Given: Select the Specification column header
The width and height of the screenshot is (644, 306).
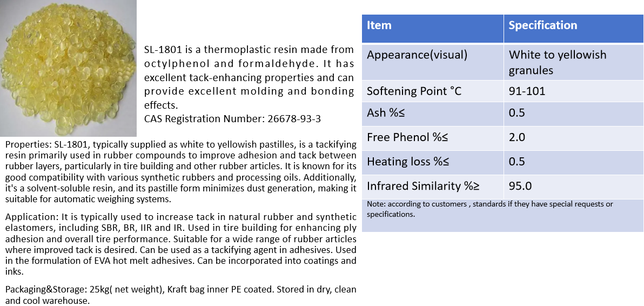Looking at the screenshot, I should [543, 25].
